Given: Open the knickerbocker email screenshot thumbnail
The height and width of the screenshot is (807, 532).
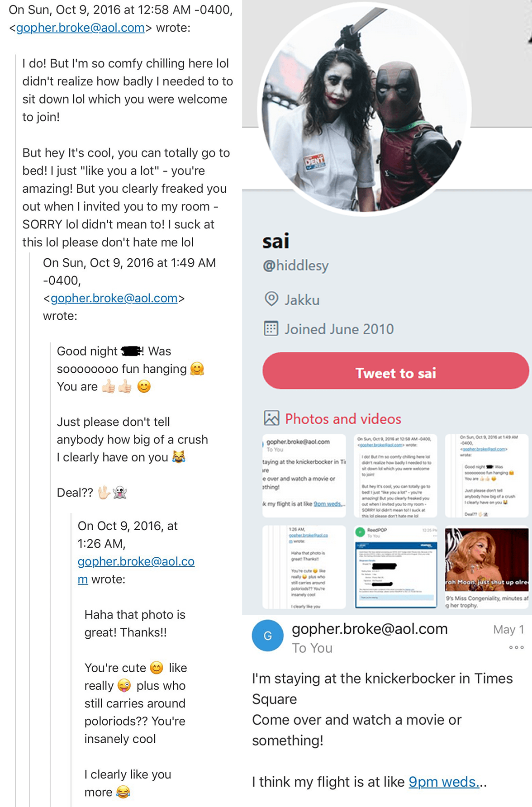Looking at the screenshot, I should point(304,476).
